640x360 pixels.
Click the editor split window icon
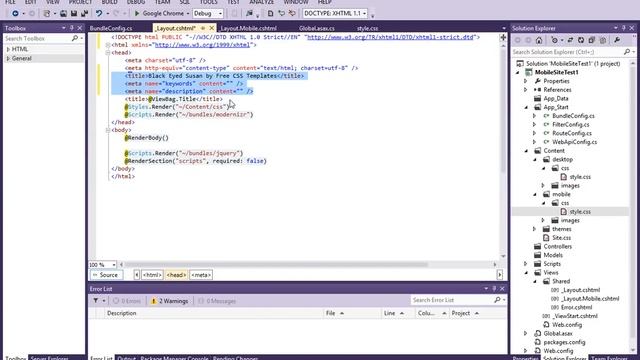[503, 37]
